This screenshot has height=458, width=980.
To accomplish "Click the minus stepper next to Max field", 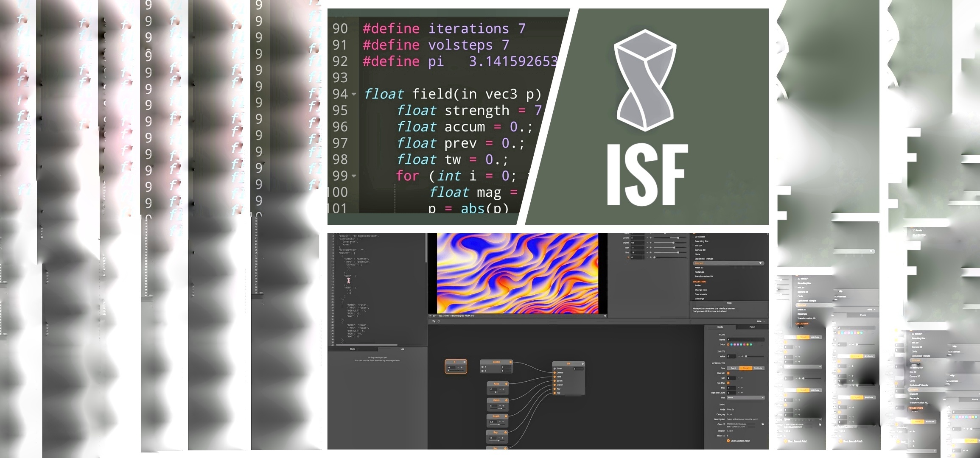I will (739, 388).
